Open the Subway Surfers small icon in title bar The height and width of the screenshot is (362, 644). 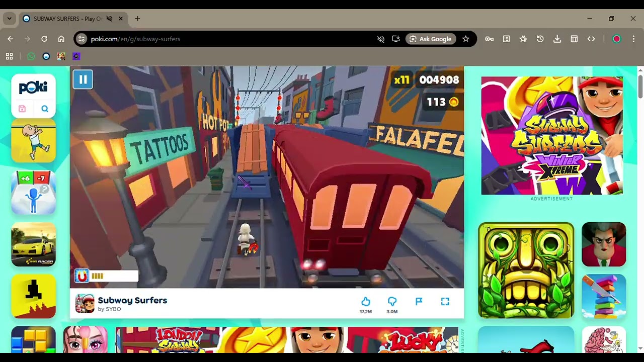tap(85, 304)
